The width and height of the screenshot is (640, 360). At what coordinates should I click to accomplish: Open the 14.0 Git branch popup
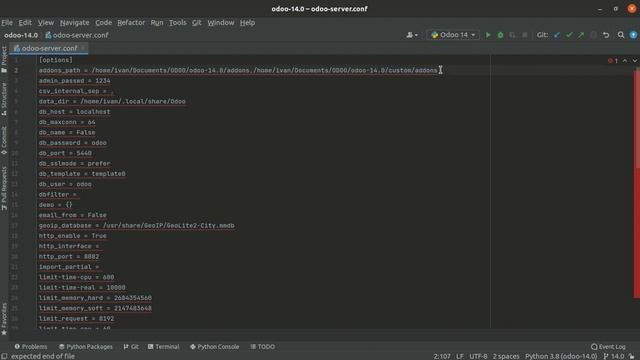pos(614,356)
